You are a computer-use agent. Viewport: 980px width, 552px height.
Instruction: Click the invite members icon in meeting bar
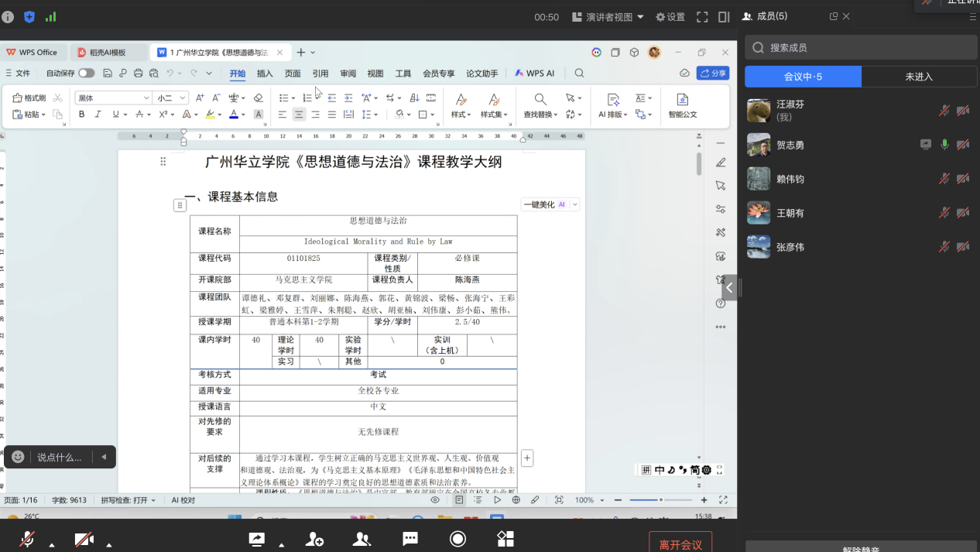314,539
